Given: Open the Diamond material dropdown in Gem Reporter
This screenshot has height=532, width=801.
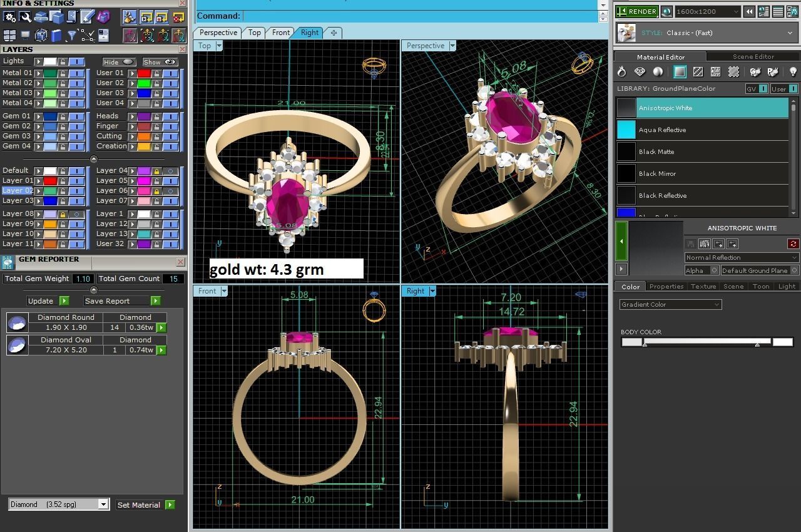Looking at the screenshot, I should pyautogui.click(x=59, y=504).
